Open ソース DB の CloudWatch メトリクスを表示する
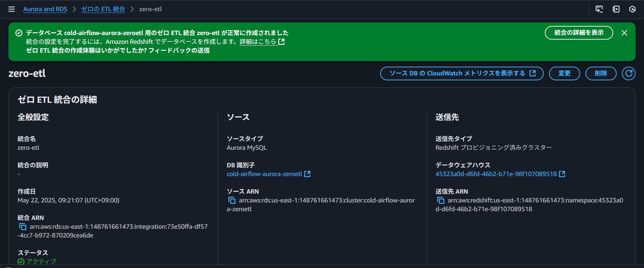644x268 pixels. (x=462, y=73)
